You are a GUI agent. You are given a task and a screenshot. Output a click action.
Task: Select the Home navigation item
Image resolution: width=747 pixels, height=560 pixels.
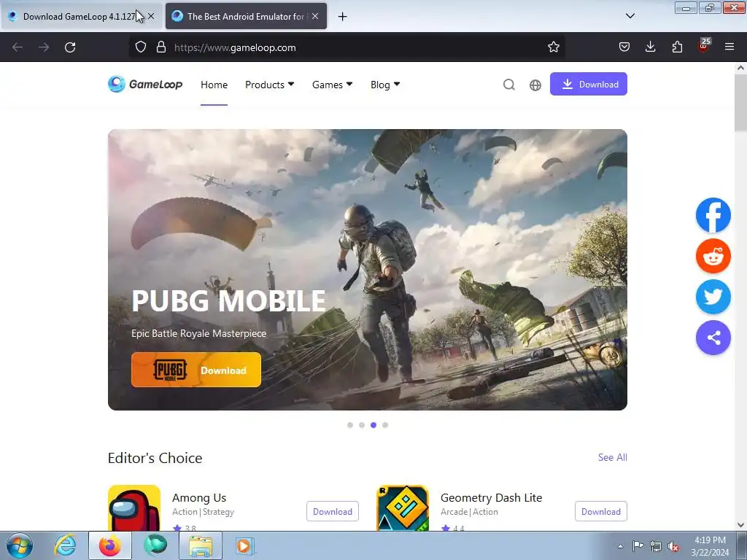point(214,85)
